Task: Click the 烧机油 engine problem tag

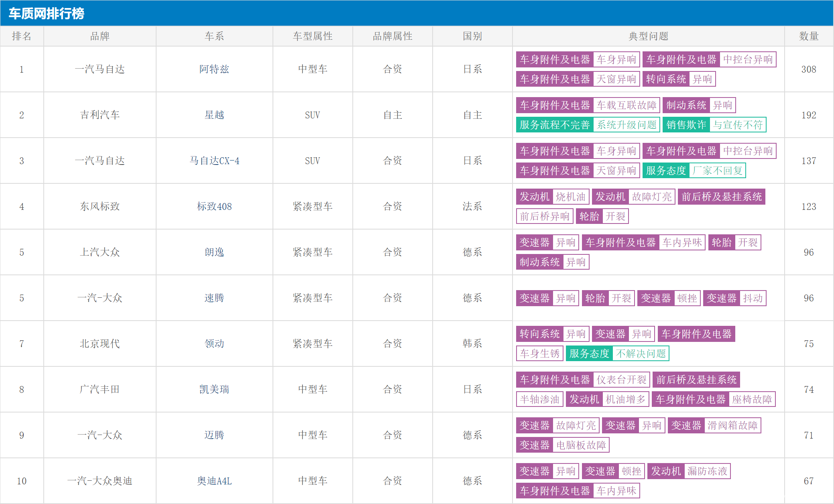Action: [x=570, y=197]
